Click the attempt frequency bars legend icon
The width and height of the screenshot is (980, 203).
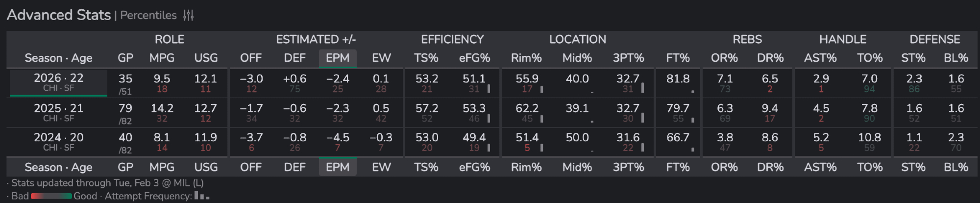(201, 196)
